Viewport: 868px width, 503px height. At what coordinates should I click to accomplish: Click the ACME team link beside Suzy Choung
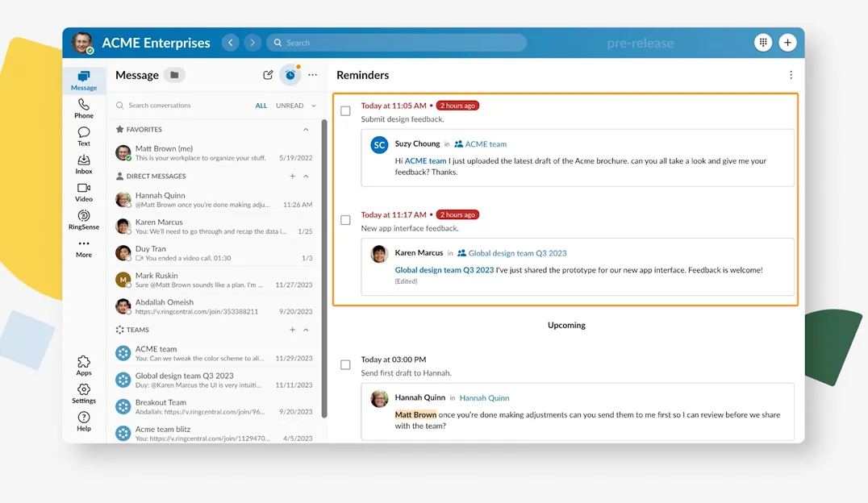(x=486, y=144)
